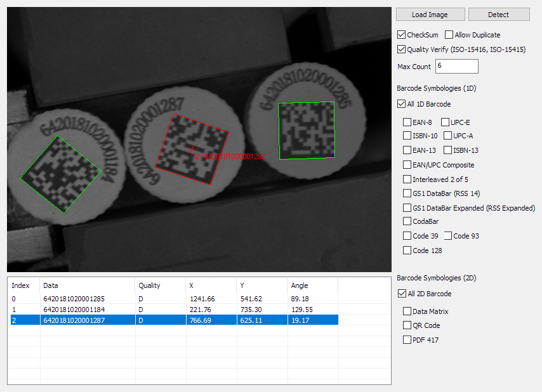Enable the PDF 417 checkbox
The height and width of the screenshot is (392, 542).
407,340
